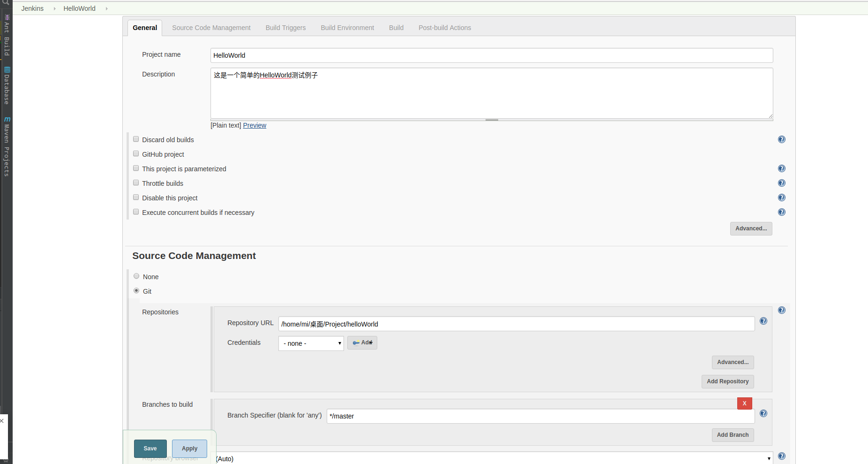
Task: Select the Git radio button
Action: pos(136,291)
